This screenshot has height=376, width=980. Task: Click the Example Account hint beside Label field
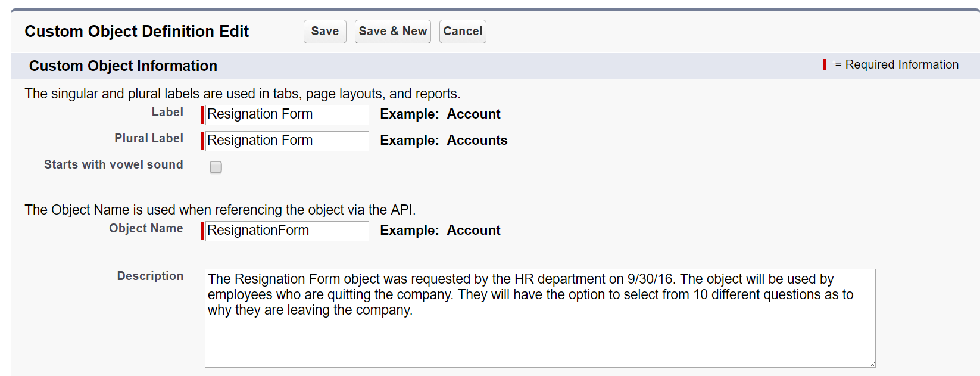(x=440, y=114)
